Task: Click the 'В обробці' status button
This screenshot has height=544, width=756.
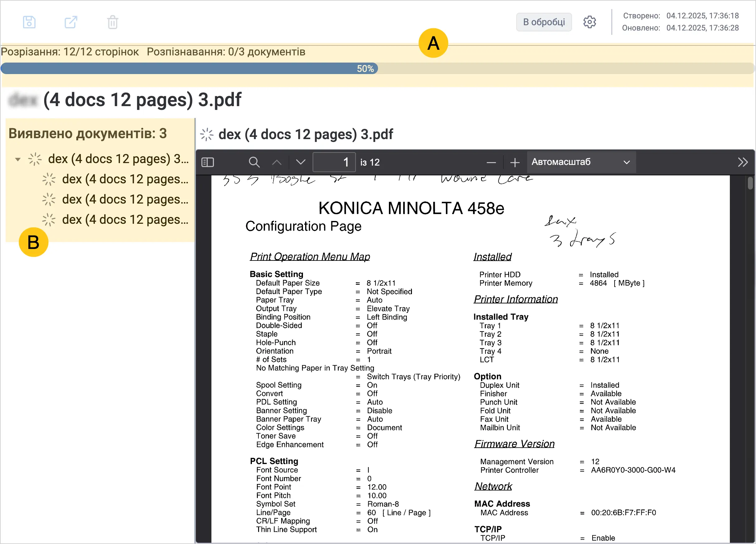Action: pos(544,22)
